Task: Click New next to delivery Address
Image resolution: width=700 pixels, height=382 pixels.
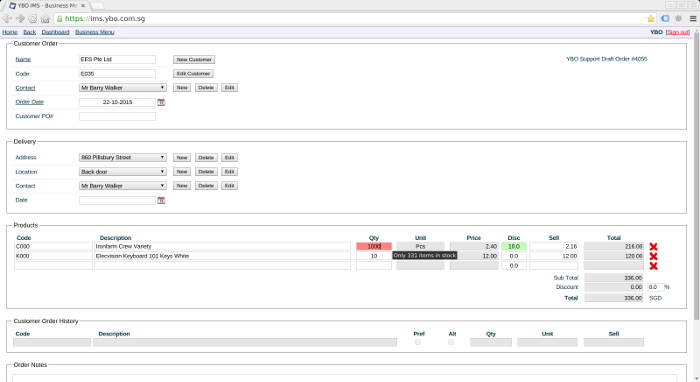Action: [x=182, y=158]
